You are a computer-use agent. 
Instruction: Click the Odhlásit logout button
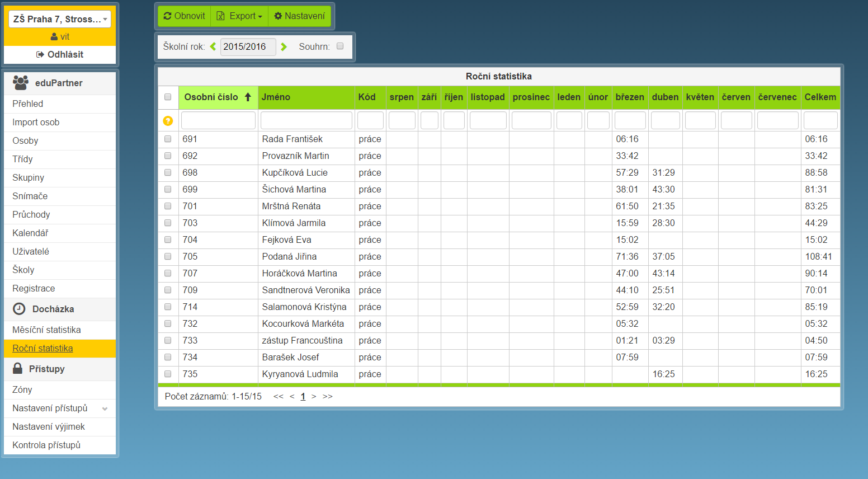[60, 55]
